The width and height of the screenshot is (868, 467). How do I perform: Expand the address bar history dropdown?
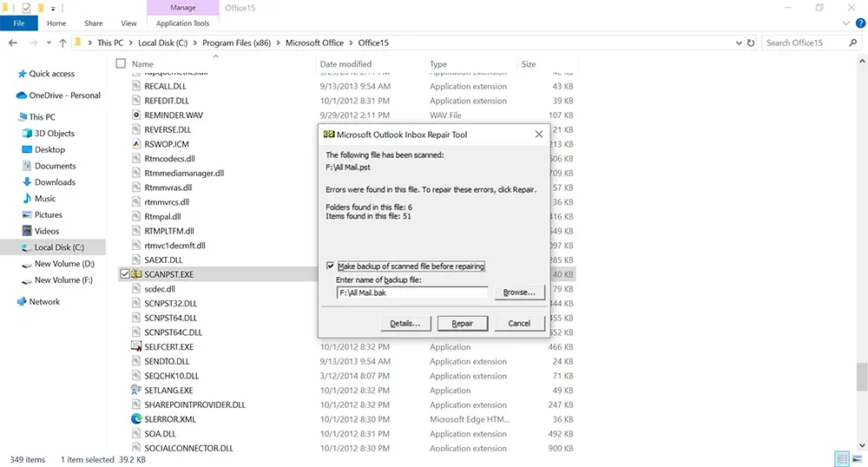(x=739, y=43)
